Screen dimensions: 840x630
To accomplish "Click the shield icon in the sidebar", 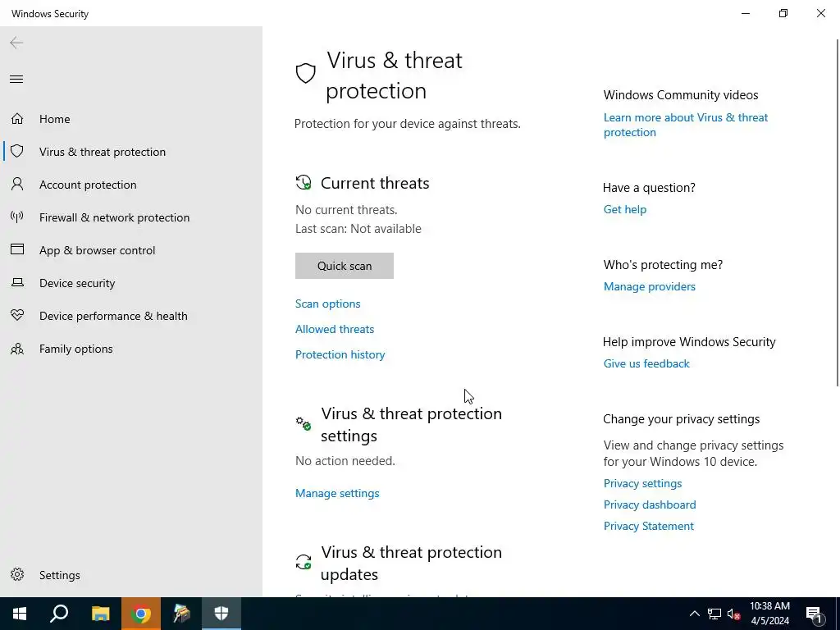I will click(17, 151).
